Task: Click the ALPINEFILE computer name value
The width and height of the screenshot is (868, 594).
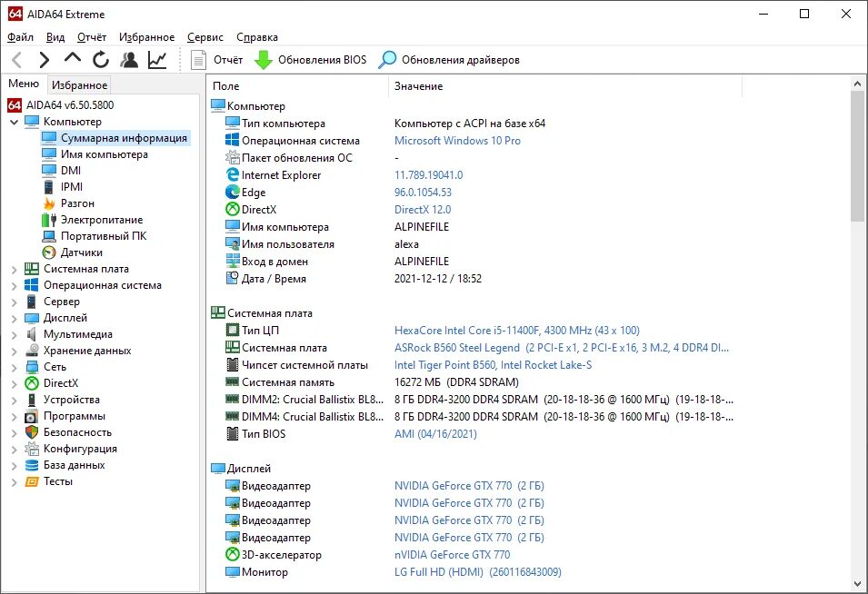Action: coord(421,227)
